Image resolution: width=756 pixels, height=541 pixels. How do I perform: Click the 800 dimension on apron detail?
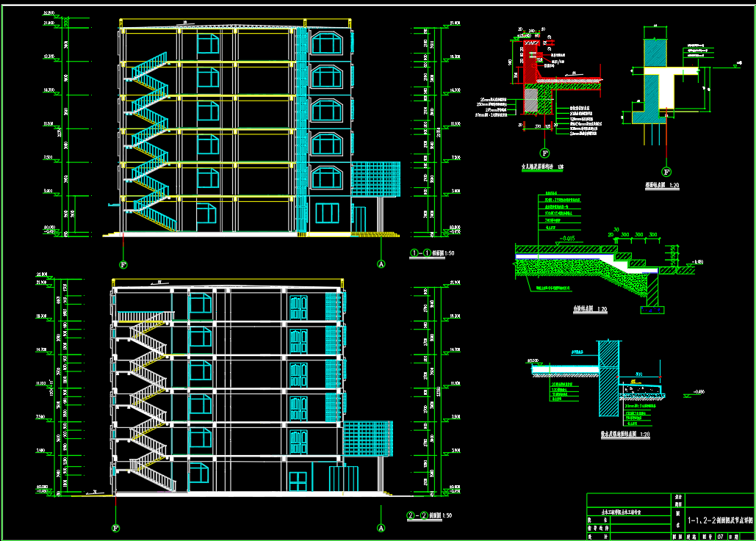[638, 374]
